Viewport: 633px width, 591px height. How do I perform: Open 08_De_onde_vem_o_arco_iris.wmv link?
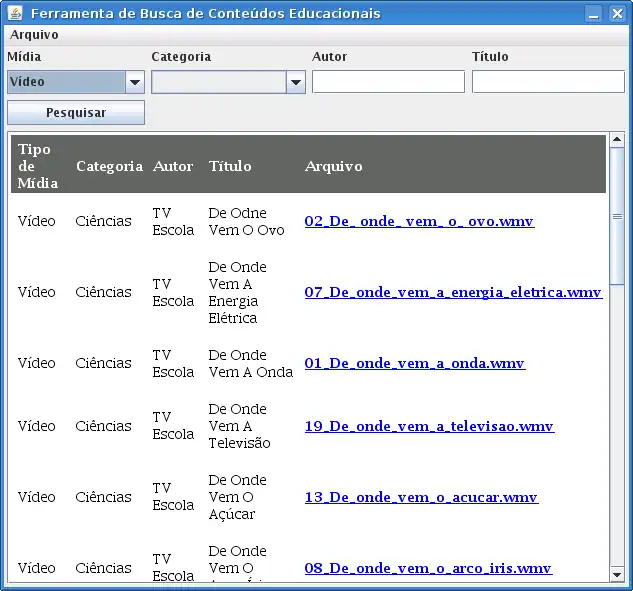tap(427, 568)
